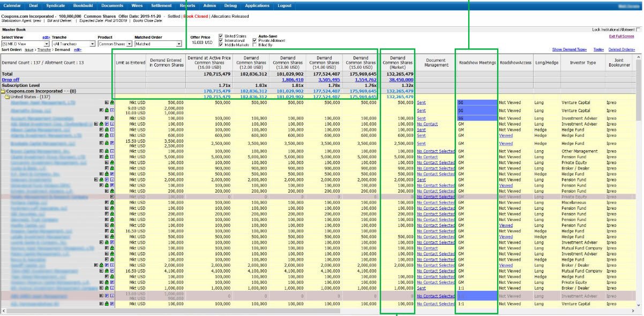
Task: Click the lock icon in the 4,100,000 row
Action: (107, 271)
